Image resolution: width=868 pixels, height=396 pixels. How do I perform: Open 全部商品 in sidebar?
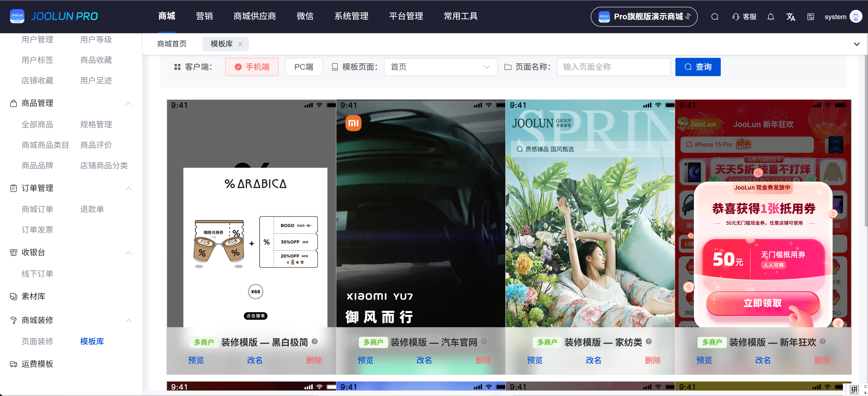(x=37, y=125)
